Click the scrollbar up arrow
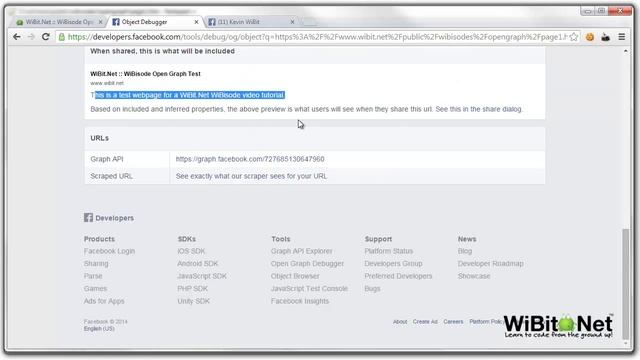The image size is (640, 360). click(x=625, y=51)
